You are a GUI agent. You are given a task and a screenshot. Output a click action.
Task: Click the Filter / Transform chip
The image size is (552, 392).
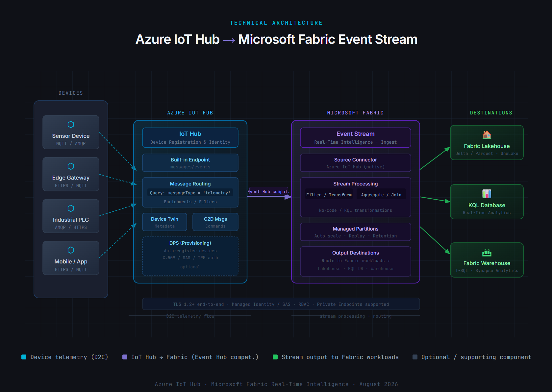329,195
